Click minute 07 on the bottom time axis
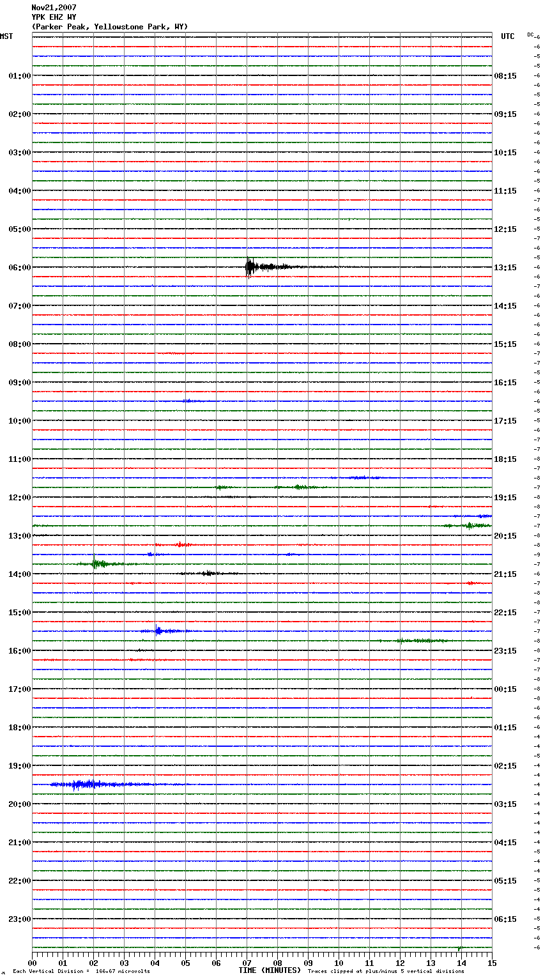Image resolution: width=543 pixels, height=980 pixels. (x=247, y=963)
